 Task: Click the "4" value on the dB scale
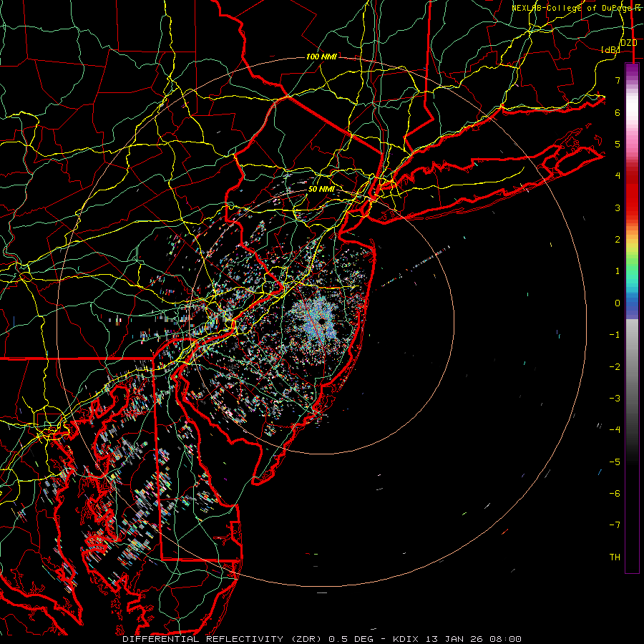(x=618, y=176)
